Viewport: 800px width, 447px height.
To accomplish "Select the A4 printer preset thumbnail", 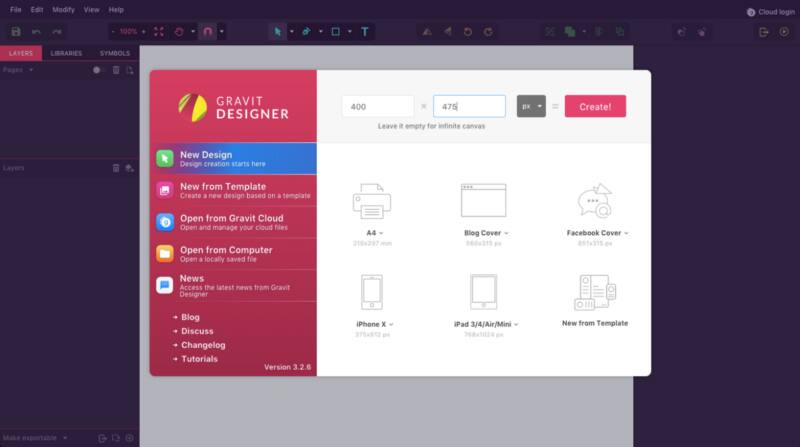I will (x=372, y=201).
